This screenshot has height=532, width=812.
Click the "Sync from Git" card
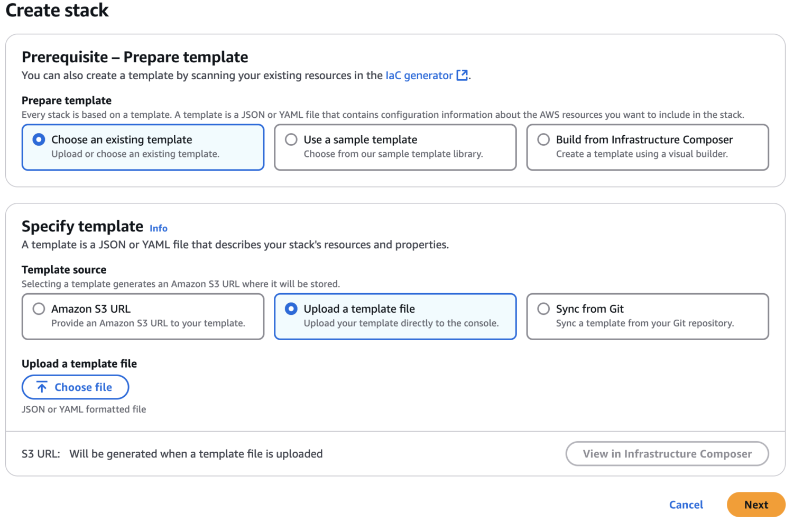coord(647,316)
